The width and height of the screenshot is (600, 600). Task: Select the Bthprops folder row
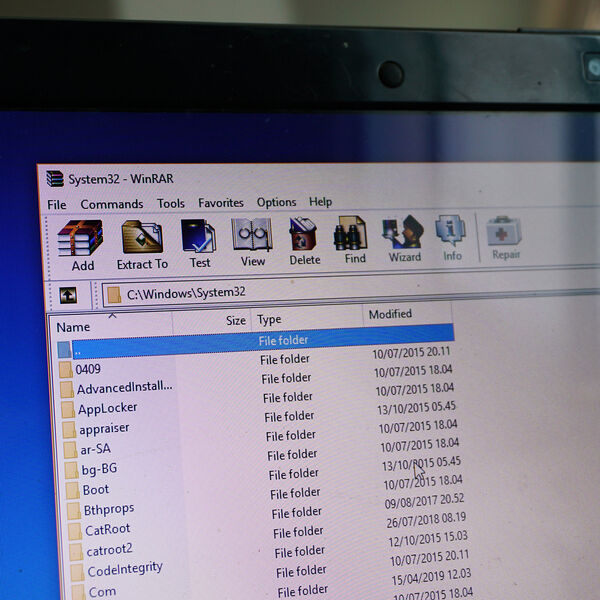108,509
